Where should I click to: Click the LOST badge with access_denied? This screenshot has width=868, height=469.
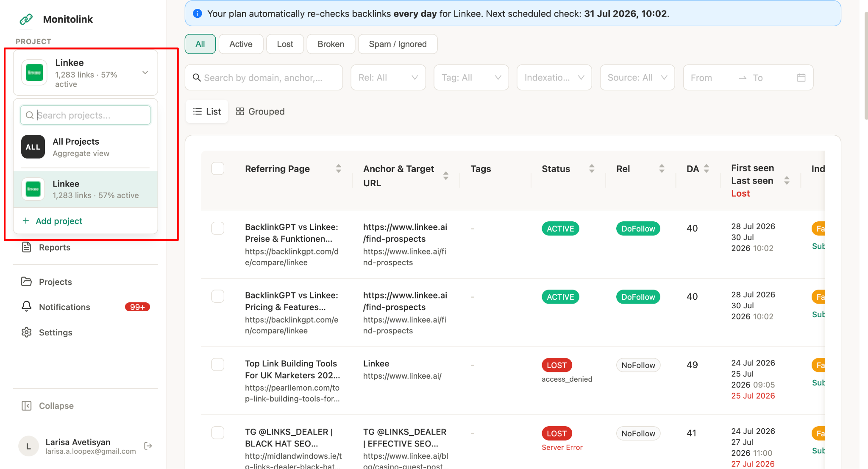pos(557,365)
